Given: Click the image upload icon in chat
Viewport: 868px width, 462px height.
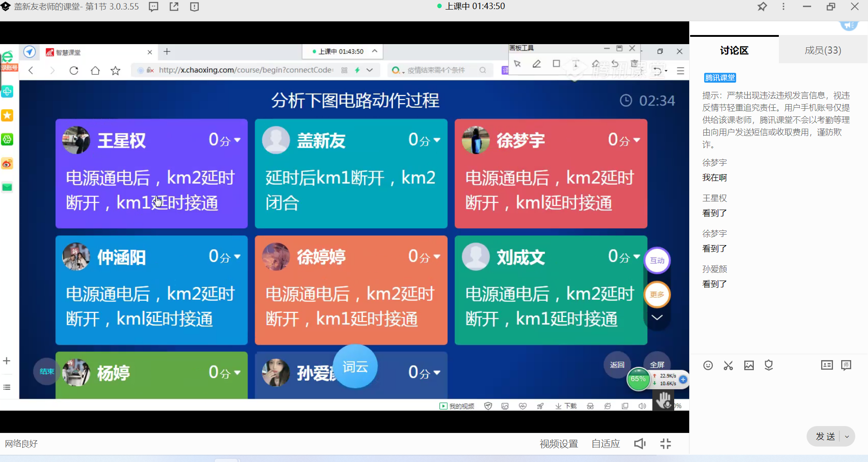Looking at the screenshot, I should point(749,366).
